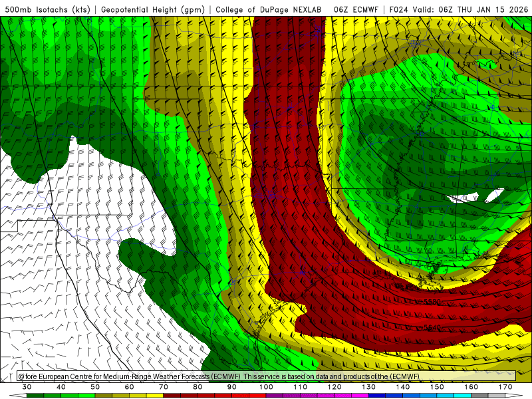Click the legend value 130
This screenshot has height=399, width=532.
(x=369, y=387)
